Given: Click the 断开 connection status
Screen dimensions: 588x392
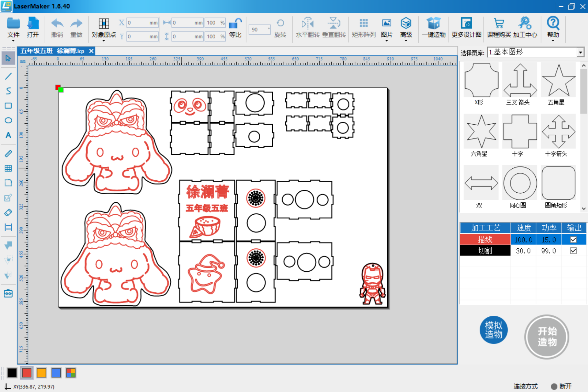Looking at the screenshot, I should point(561,386).
